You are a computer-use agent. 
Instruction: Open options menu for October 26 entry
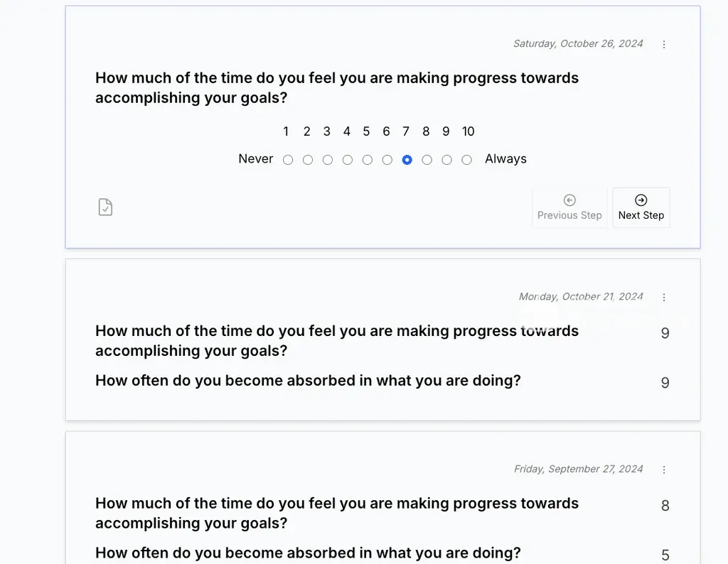point(664,44)
